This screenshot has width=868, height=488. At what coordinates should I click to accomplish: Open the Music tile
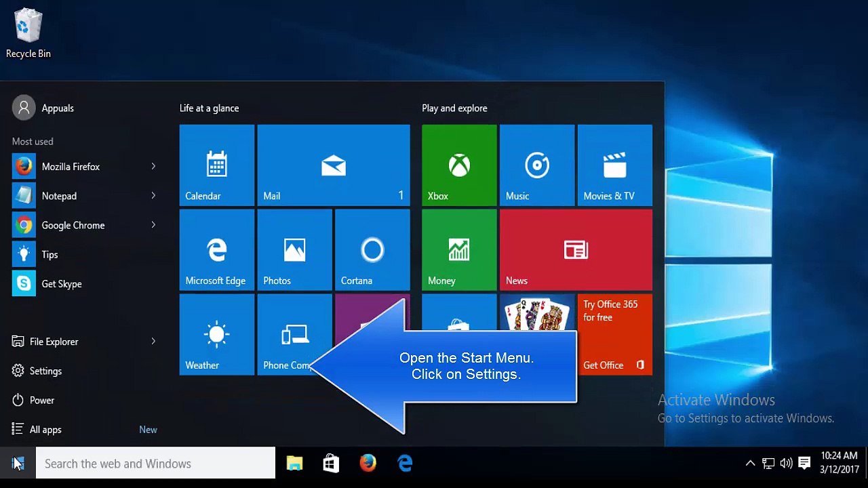[x=537, y=165]
